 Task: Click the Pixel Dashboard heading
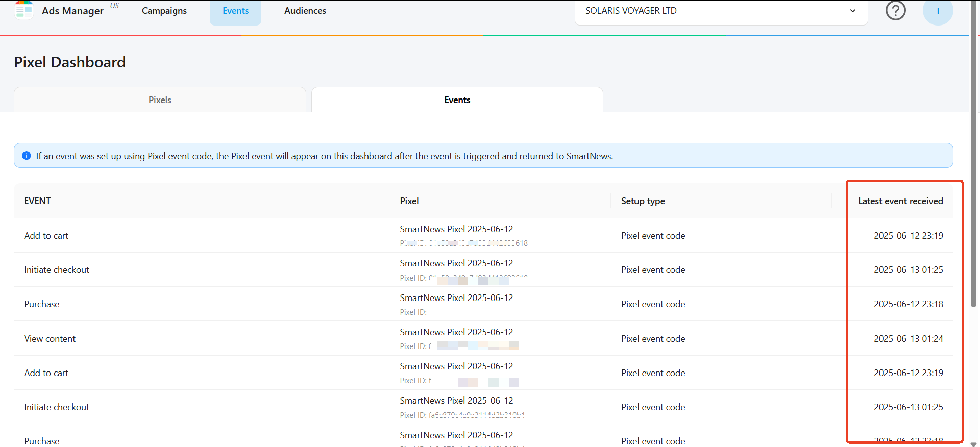click(70, 62)
